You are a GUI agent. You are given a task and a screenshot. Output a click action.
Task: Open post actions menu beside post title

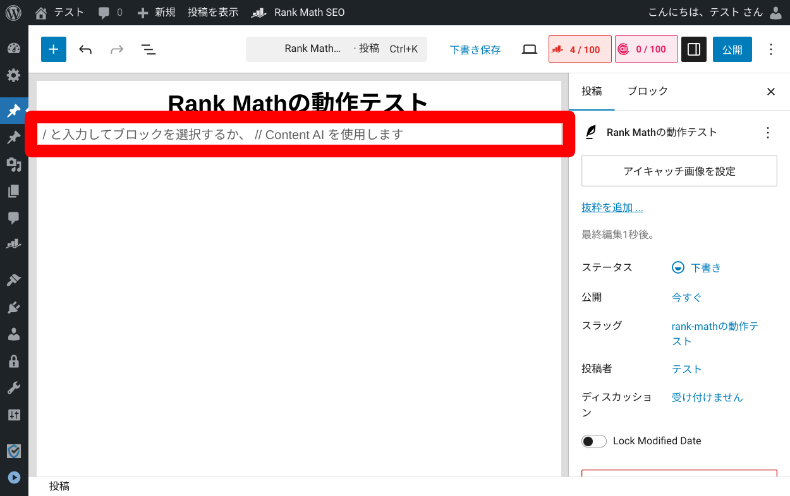tap(767, 132)
